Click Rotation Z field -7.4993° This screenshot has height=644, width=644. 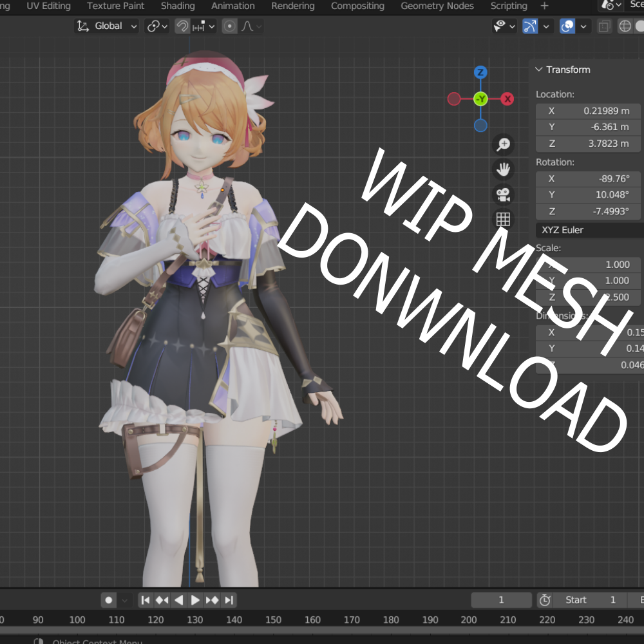(588, 211)
